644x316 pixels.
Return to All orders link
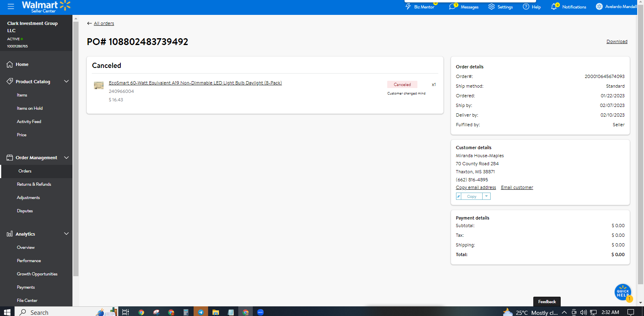pos(104,23)
